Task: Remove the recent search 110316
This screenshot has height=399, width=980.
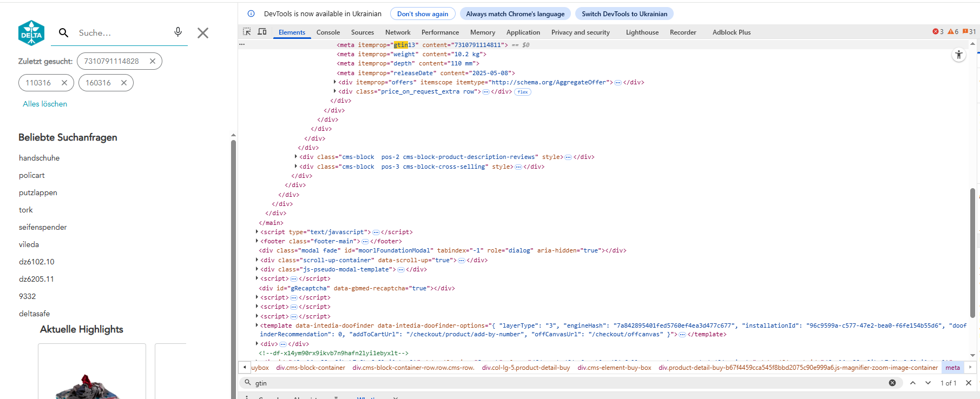Action: tap(64, 83)
